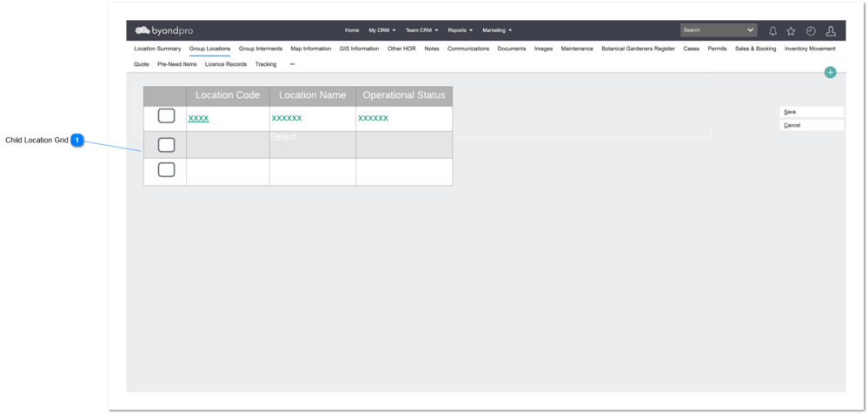Open the favorites star icon

point(791,31)
